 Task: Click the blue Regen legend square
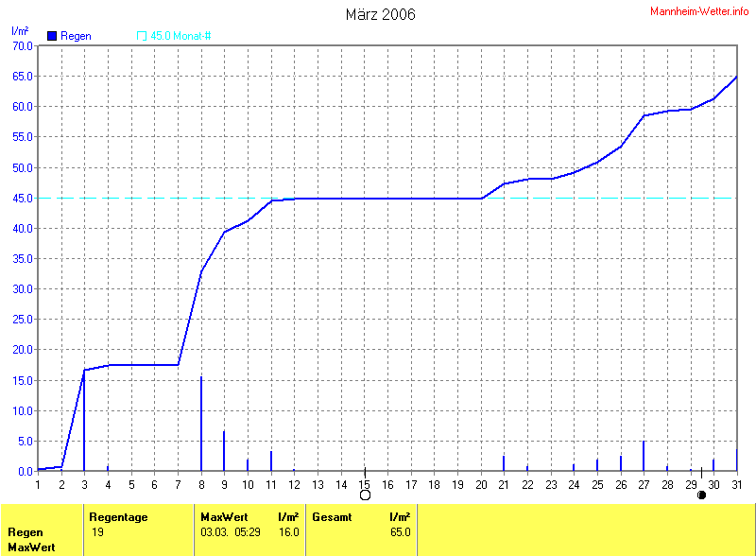tap(51, 36)
